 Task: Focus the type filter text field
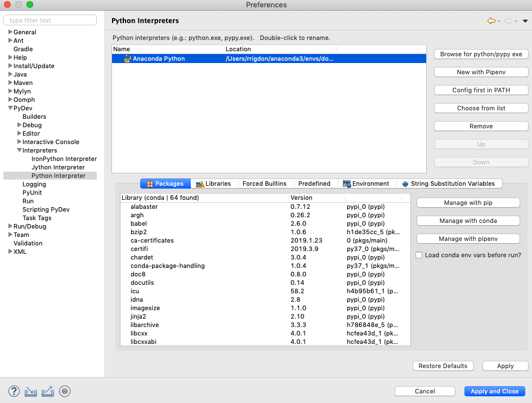point(50,20)
